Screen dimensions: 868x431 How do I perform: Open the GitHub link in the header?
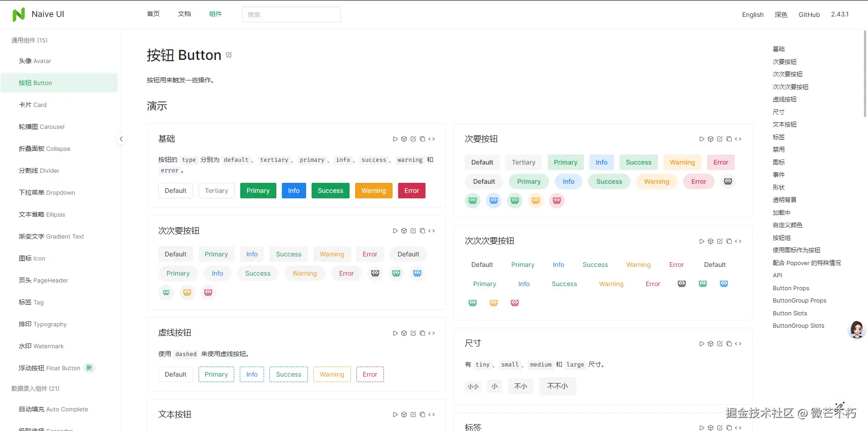click(x=809, y=15)
